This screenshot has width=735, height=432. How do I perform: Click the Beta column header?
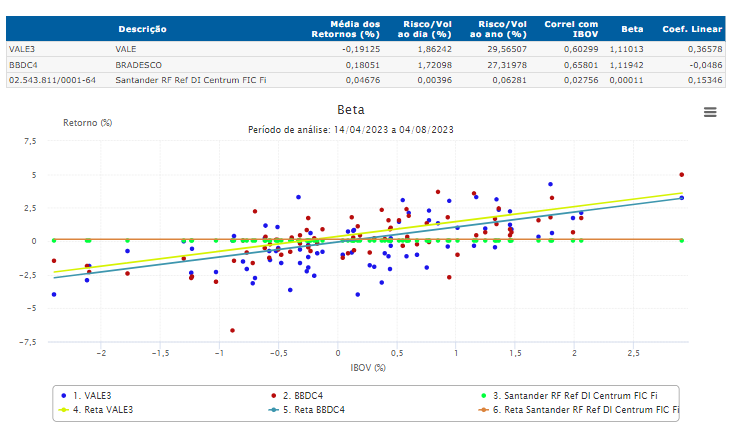[x=631, y=30]
